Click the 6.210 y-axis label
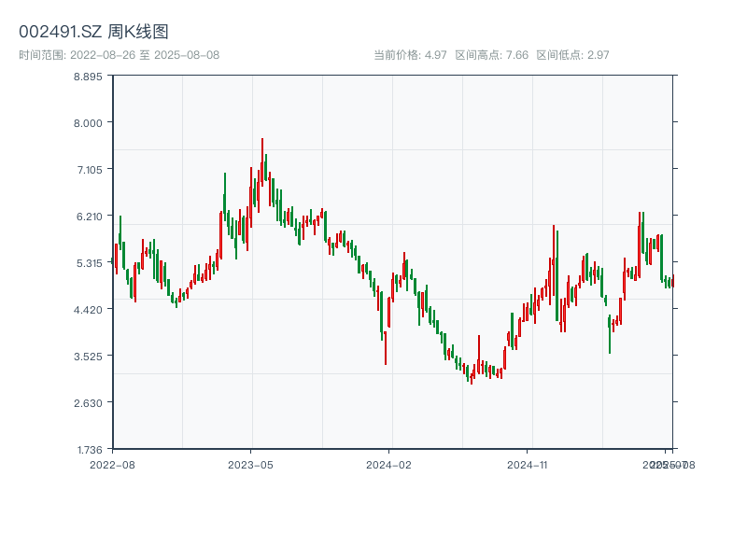This screenshot has height=560, width=747. (x=89, y=217)
